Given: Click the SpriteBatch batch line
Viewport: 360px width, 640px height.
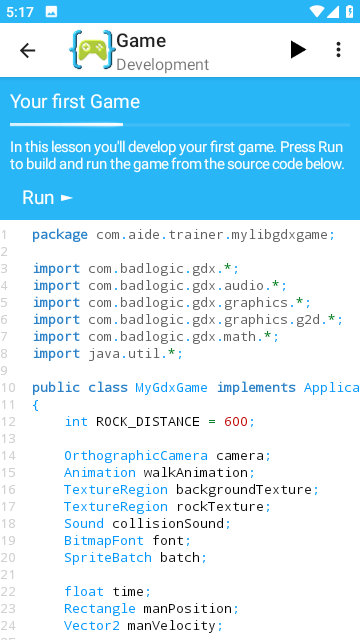Looking at the screenshot, I should tap(136, 558).
